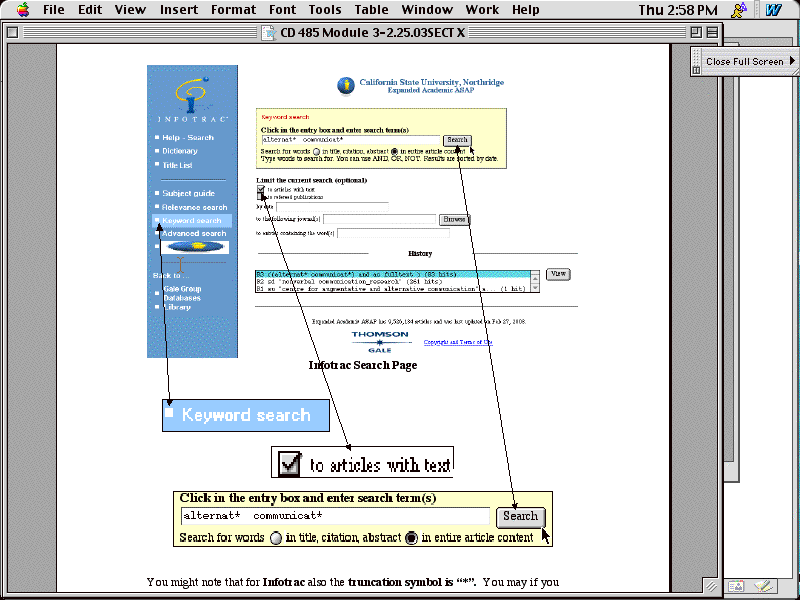
Task: Click the Thomson Gale logo
Action: coord(380,342)
